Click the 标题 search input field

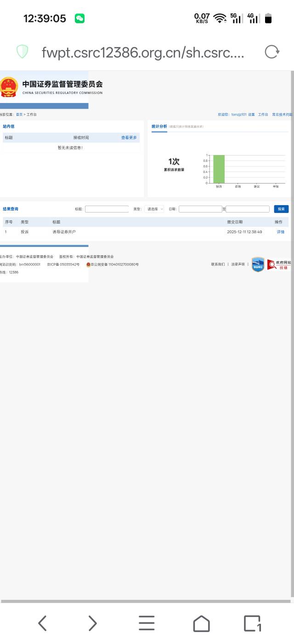[x=107, y=209]
